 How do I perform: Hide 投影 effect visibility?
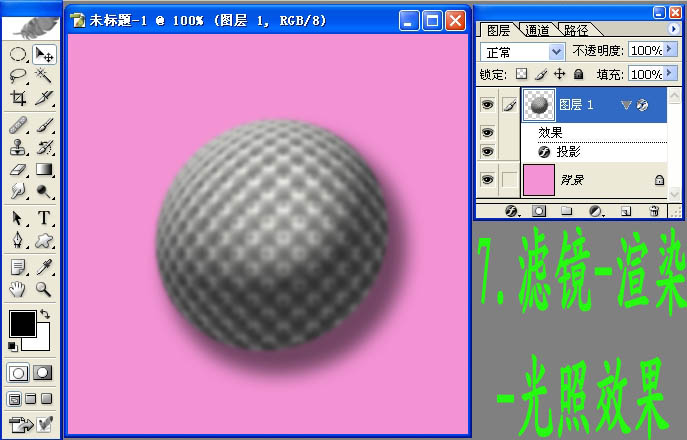(488, 152)
